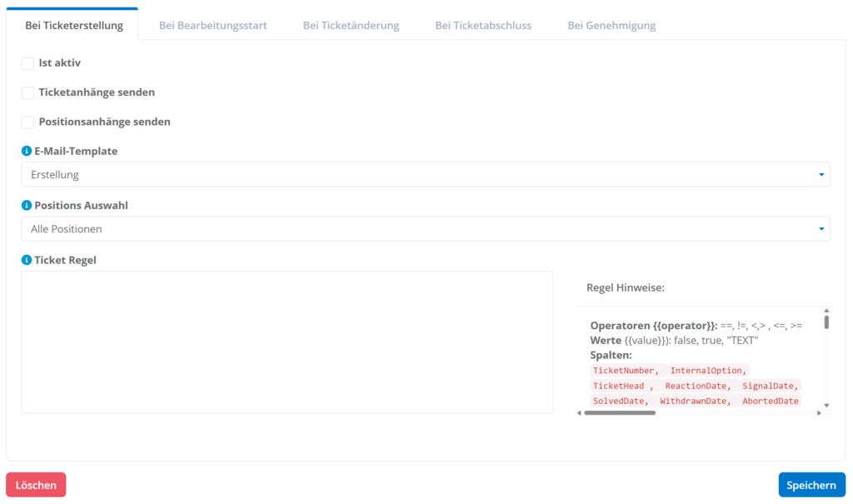This screenshot has width=853, height=504.
Task: Click the horizontal scrollbar under Regel Hinweise
Action: point(620,412)
